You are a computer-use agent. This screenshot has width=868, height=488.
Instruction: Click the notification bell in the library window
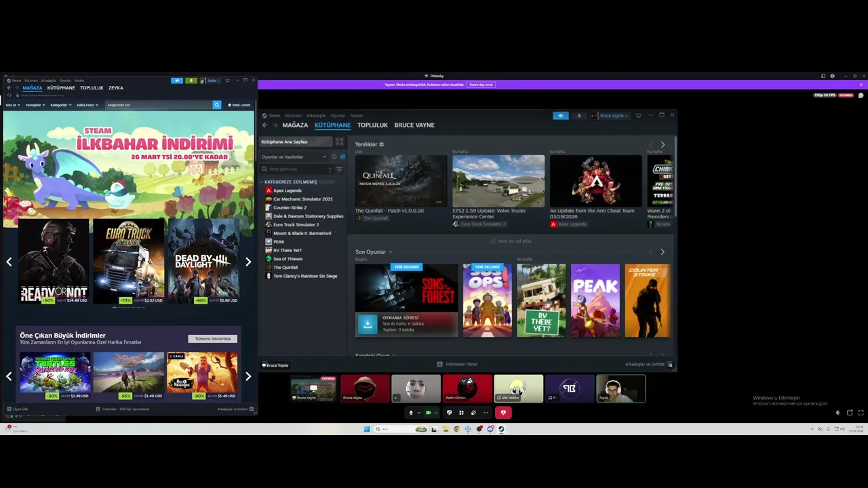(x=578, y=116)
